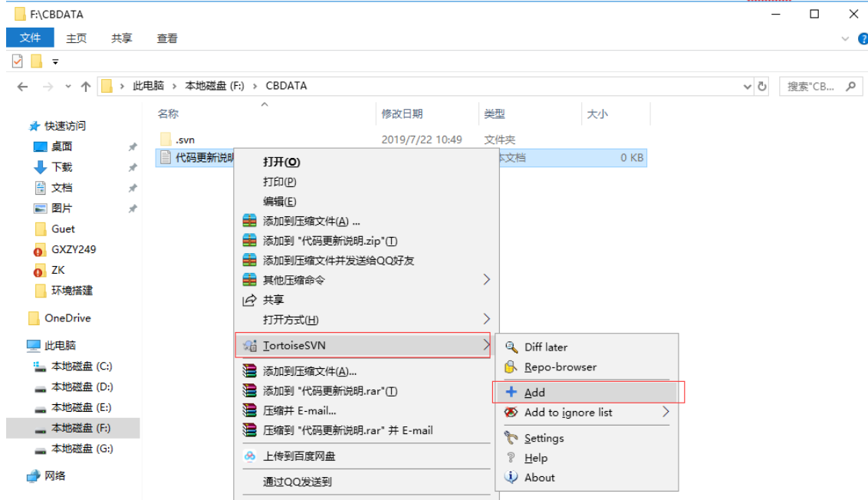Sort files by 名称 column header
The image size is (868, 500).
coord(265,113)
